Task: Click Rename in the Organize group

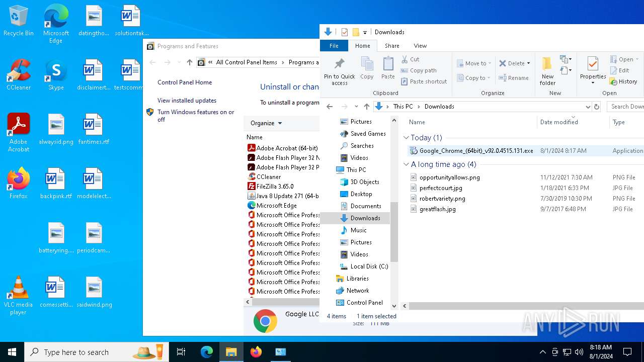Action: coord(514,78)
